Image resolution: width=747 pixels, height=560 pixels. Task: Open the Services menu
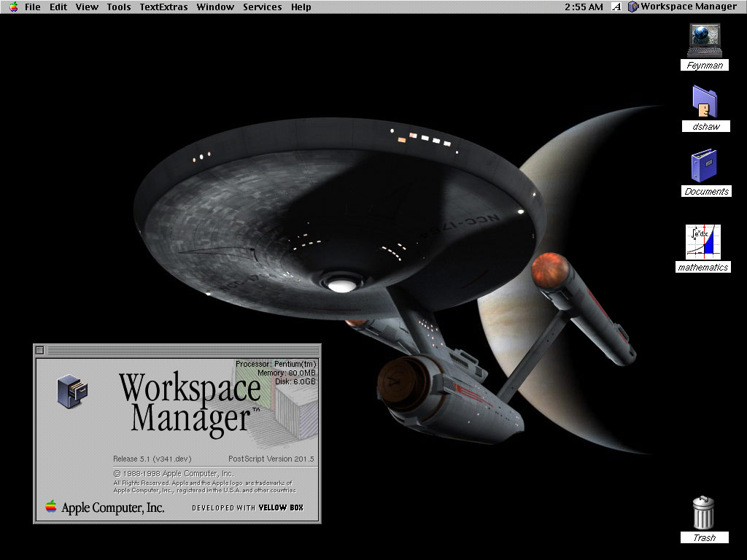[x=262, y=7]
